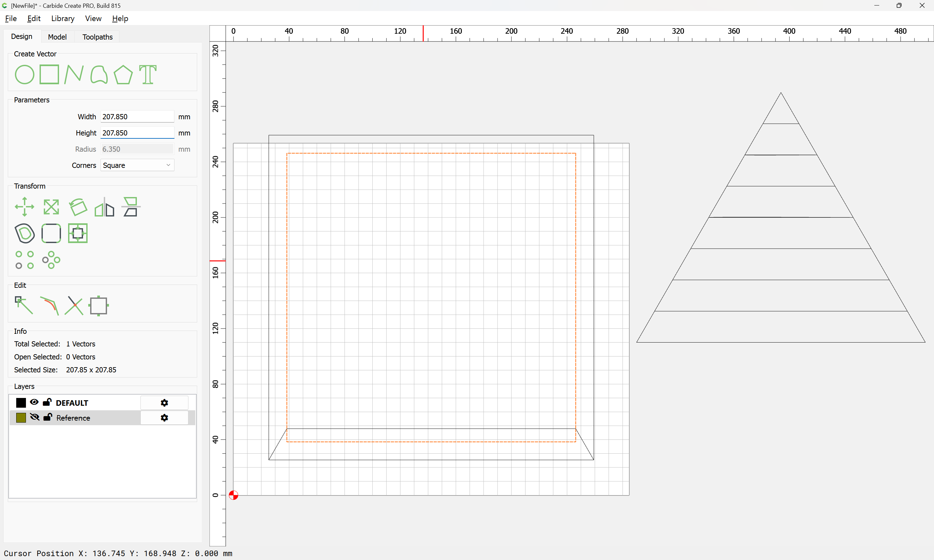
Task: Toggle lock on DEFAULT layer
Action: point(47,402)
